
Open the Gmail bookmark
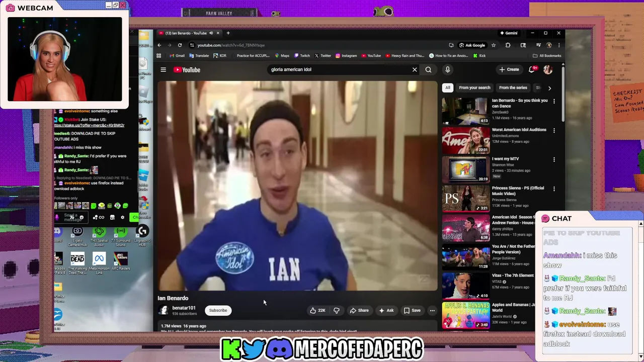tap(177, 56)
